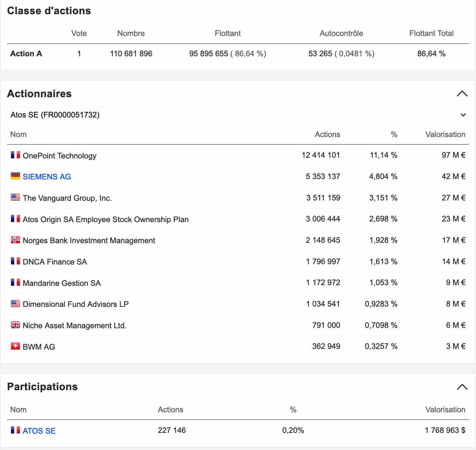Click the 97 M € valuation
This screenshot has height=450, width=476.
pos(454,155)
